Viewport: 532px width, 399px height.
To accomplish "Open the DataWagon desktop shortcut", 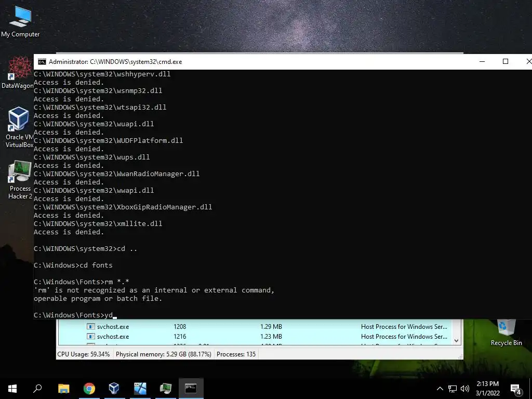I will 17,72.
